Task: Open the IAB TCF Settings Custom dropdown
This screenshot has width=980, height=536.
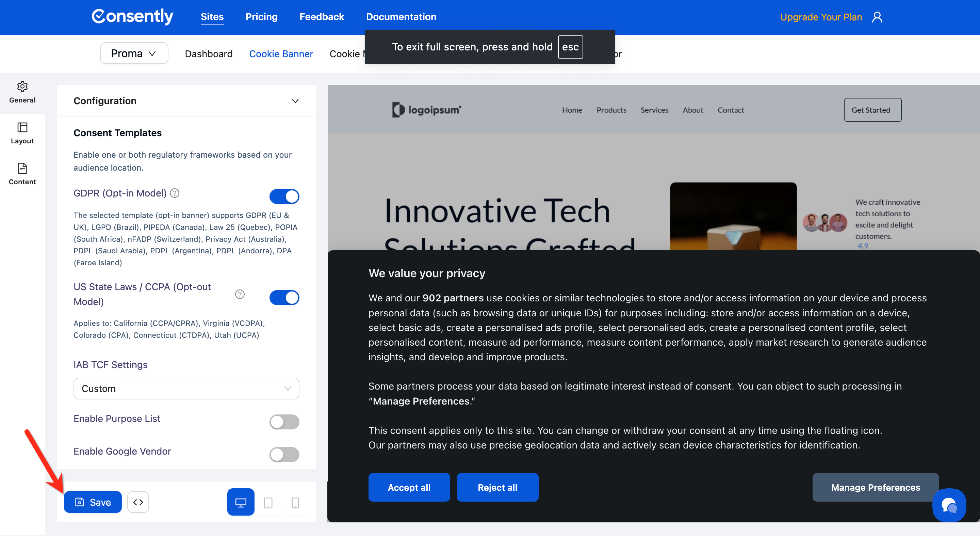Action: [x=186, y=388]
